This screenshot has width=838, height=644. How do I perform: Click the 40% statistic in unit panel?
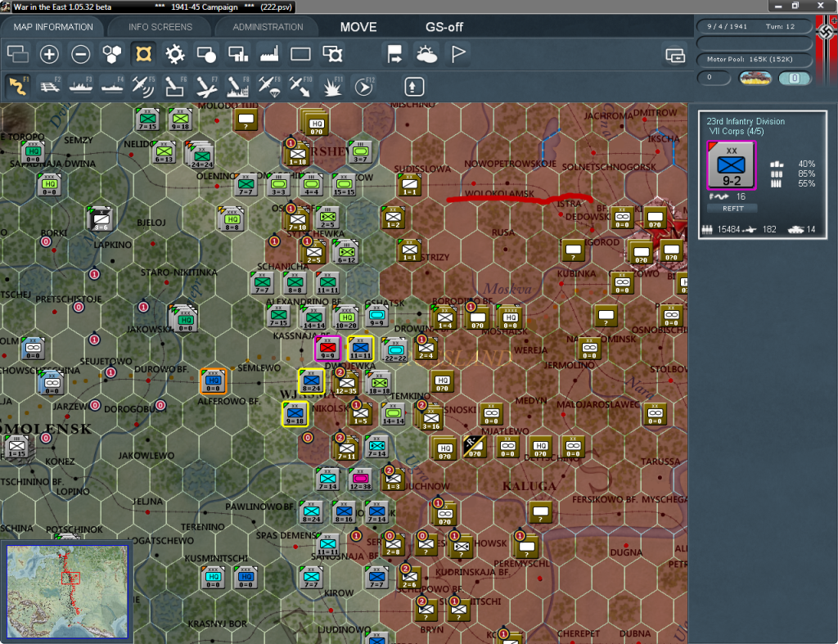coord(806,164)
